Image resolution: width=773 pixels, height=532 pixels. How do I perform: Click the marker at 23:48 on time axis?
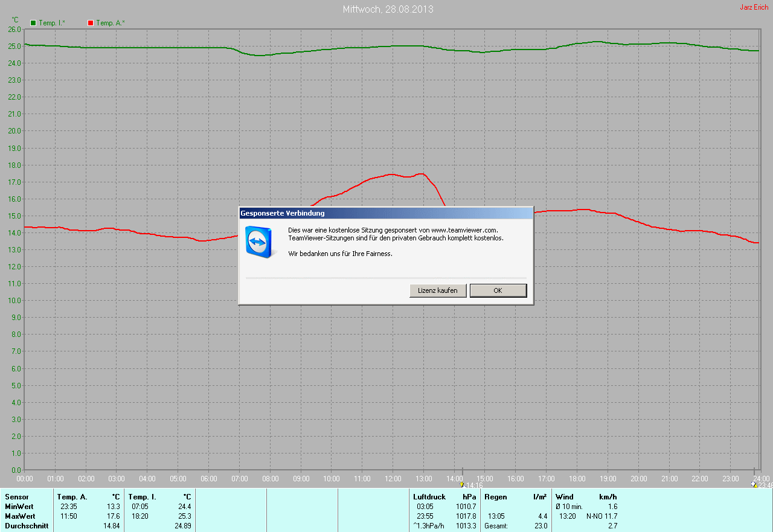coord(754,484)
